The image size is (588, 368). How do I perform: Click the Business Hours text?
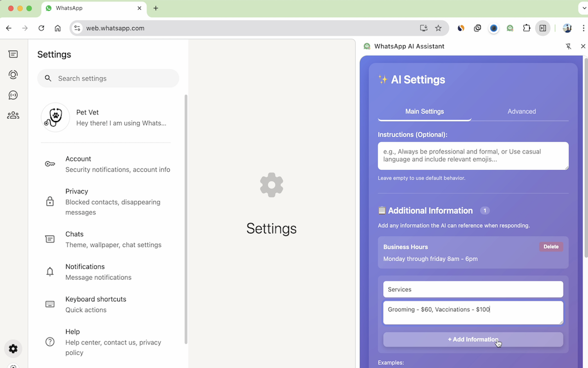(406, 247)
